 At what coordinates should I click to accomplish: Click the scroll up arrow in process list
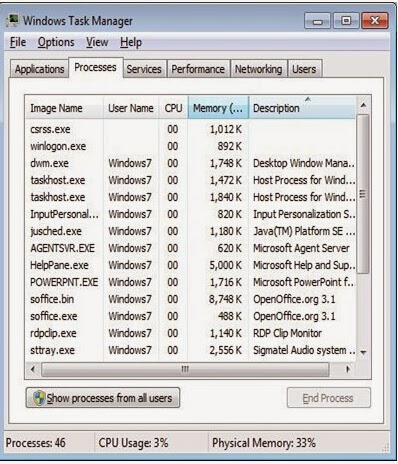[x=363, y=105]
